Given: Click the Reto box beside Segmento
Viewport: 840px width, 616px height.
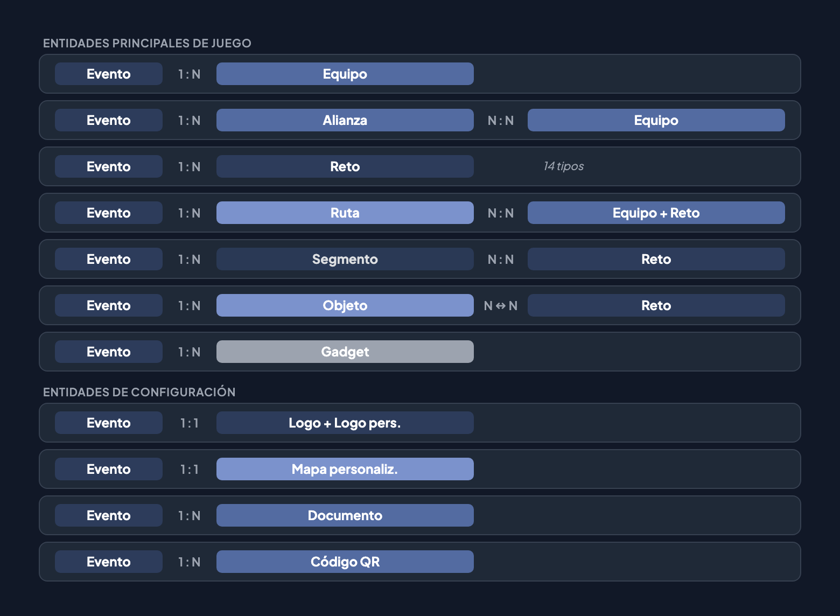Looking at the screenshot, I should (656, 259).
